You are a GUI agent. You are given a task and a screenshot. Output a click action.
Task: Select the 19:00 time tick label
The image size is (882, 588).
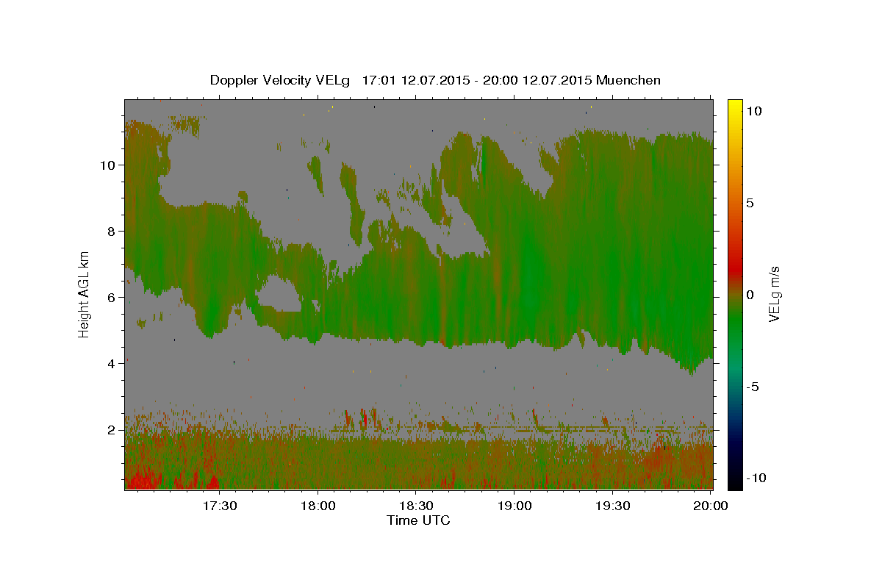[x=514, y=506]
